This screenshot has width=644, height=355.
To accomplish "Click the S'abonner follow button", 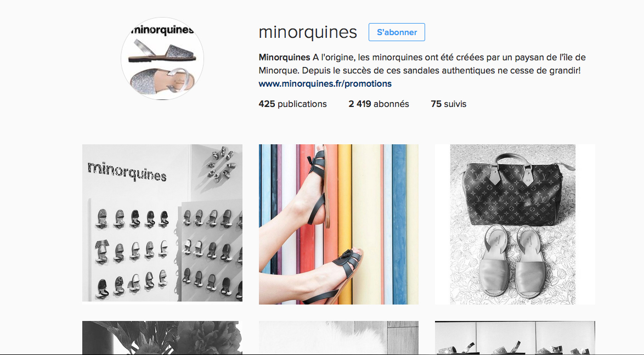I will (397, 32).
